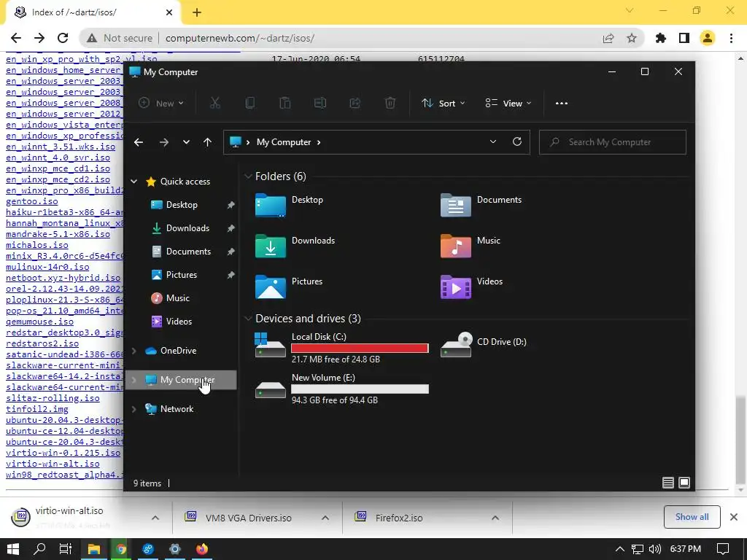Collapse the Quick access tree

134,182
